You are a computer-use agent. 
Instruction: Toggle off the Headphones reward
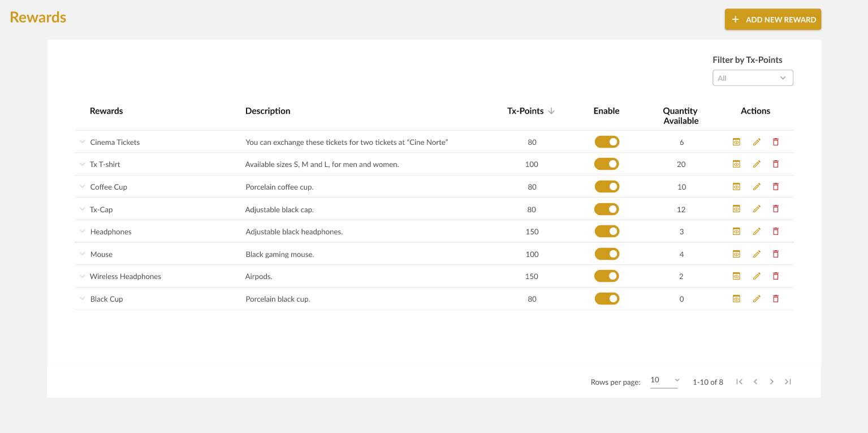(607, 231)
